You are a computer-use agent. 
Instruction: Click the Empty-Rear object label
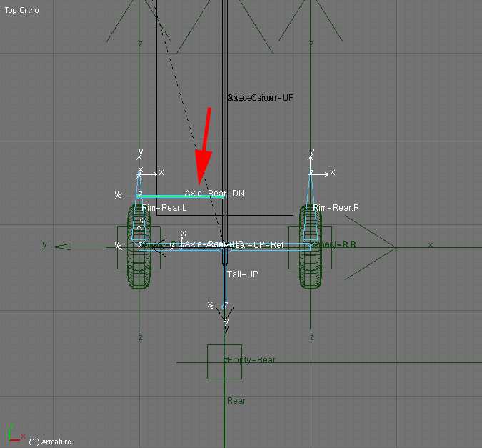252,359
